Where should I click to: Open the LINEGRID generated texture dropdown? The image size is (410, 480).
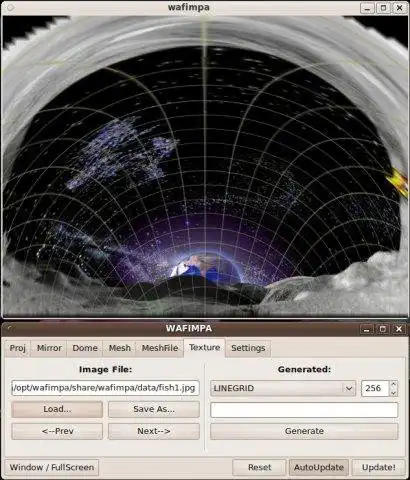(283, 388)
